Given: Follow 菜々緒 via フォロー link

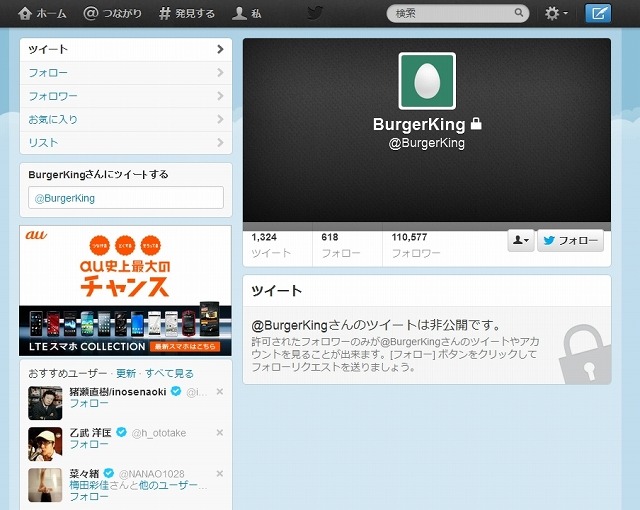Looking at the screenshot, I should (89, 497).
